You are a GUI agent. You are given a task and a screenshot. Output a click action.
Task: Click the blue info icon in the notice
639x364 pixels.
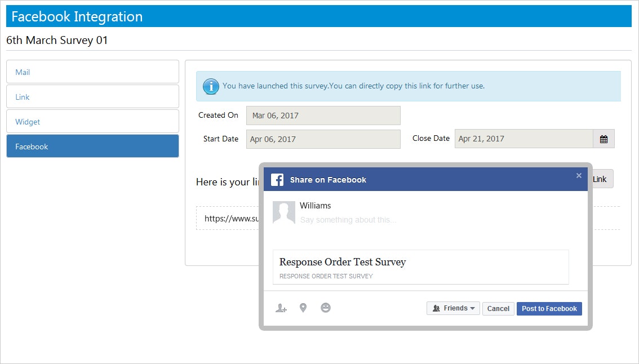pyautogui.click(x=211, y=86)
